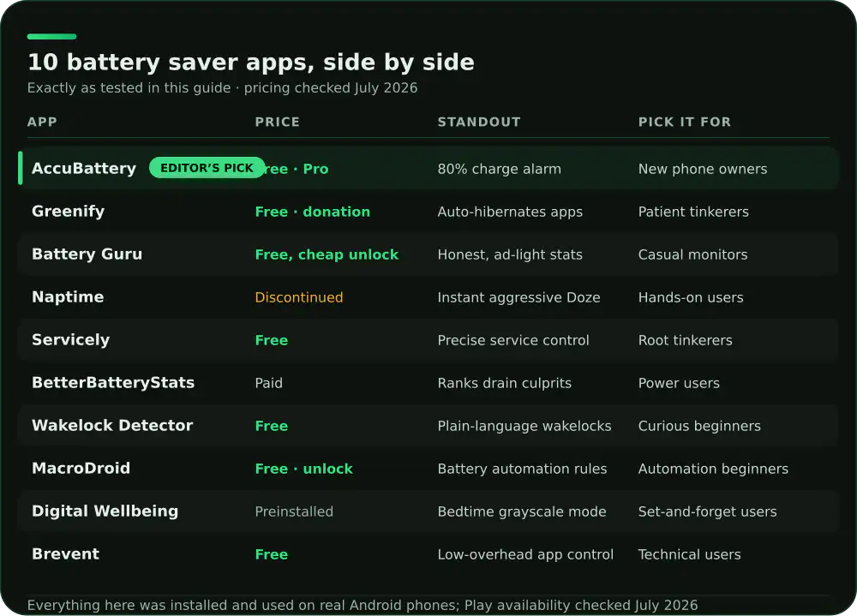Click the 'Technical users' cell
Viewport: 857px width, 616px height.
pyautogui.click(x=689, y=554)
